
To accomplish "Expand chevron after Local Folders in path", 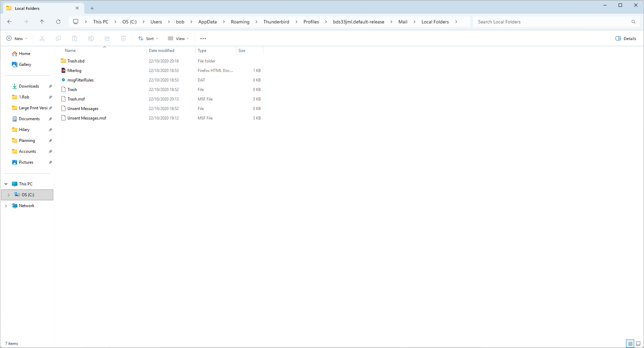I will pos(456,22).
